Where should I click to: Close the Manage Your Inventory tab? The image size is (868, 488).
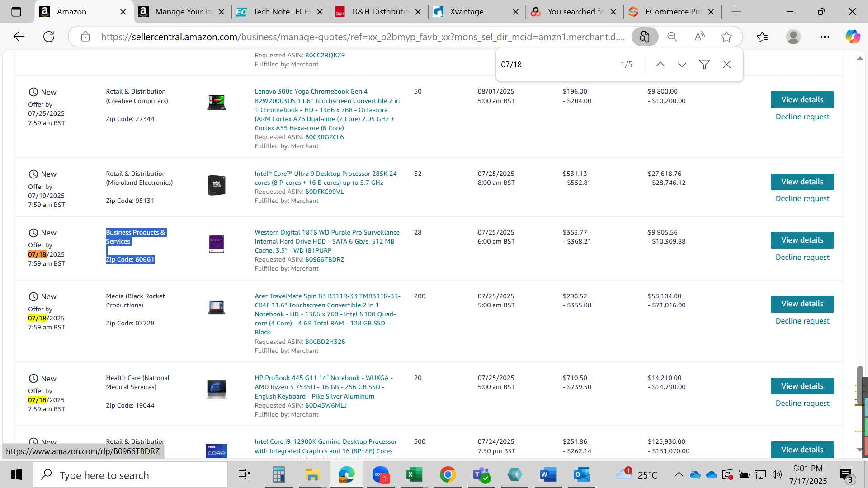click(x=222, y=12)
